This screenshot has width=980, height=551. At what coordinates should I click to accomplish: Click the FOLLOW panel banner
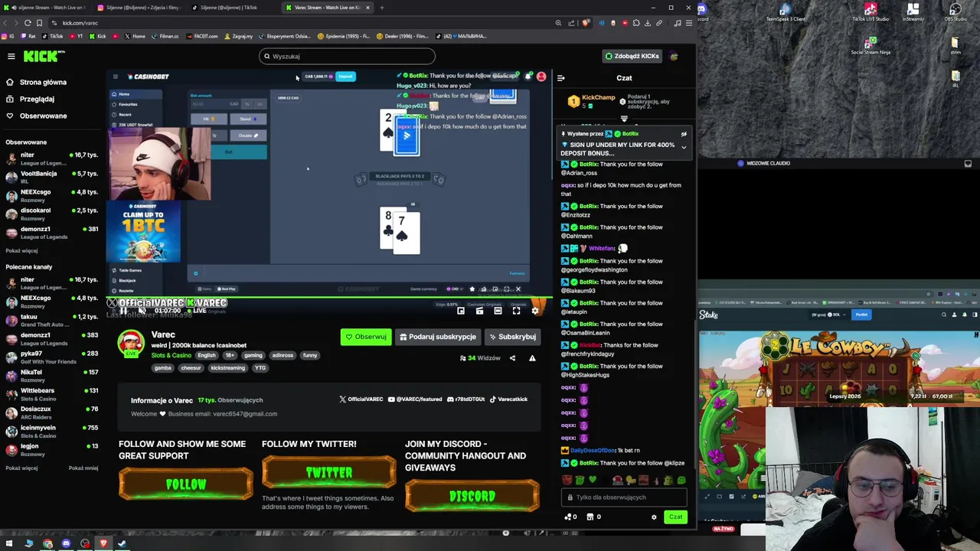click(186, 484)
